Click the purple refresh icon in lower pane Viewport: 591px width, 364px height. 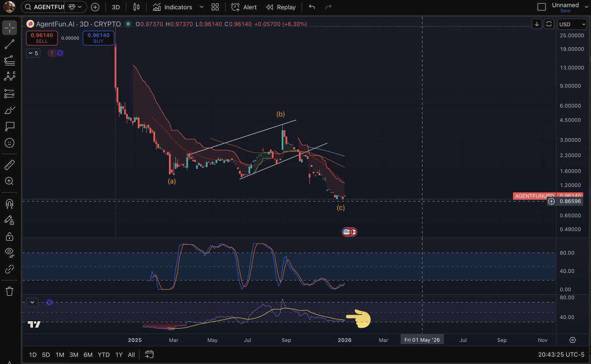49,302
